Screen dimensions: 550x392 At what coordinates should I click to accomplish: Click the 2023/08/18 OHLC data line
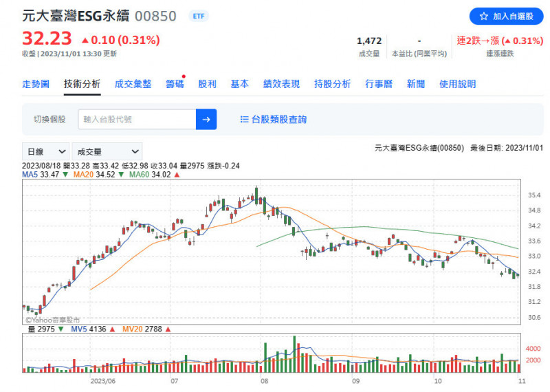pyautogui.click(x=131, y=166)
